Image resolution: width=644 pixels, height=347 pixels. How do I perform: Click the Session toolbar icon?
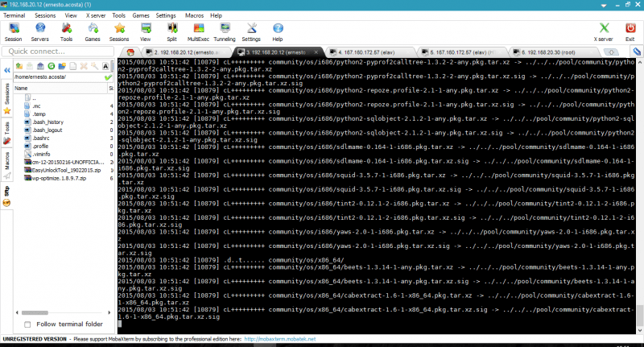(13, 31)
